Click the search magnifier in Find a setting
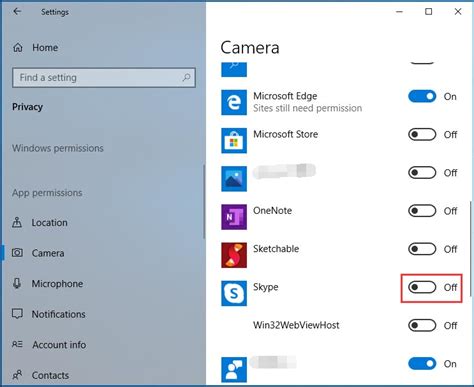The image size is (474, 387). point(186,77)
